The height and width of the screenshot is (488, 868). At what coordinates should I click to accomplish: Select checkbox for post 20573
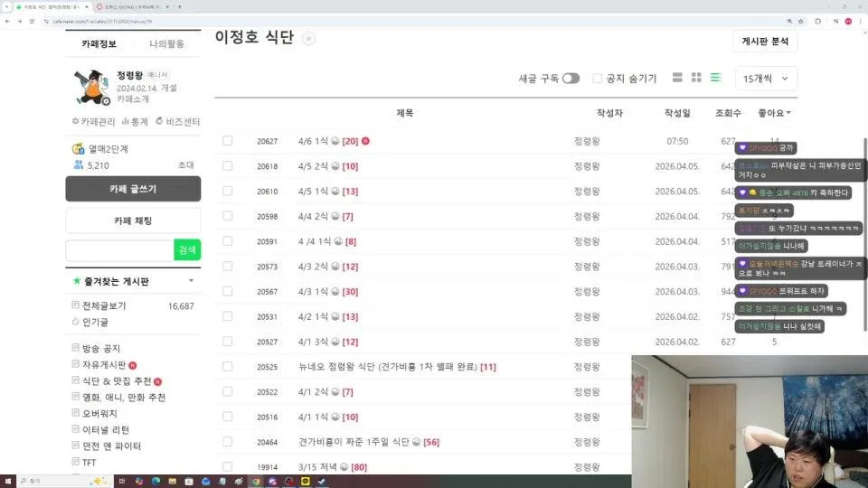pos(228,266)
